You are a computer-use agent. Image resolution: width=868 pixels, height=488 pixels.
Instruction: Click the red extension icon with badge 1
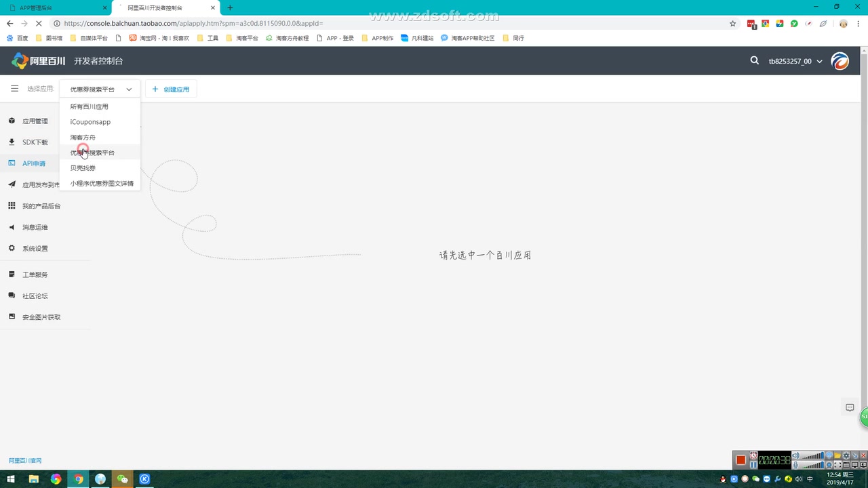pyautogui.click(x=751, y=24)
